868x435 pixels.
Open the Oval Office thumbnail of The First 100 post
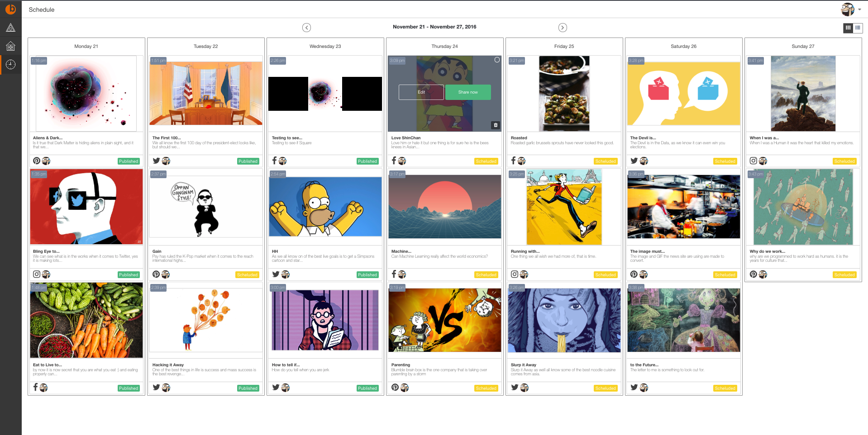point(206,94)
